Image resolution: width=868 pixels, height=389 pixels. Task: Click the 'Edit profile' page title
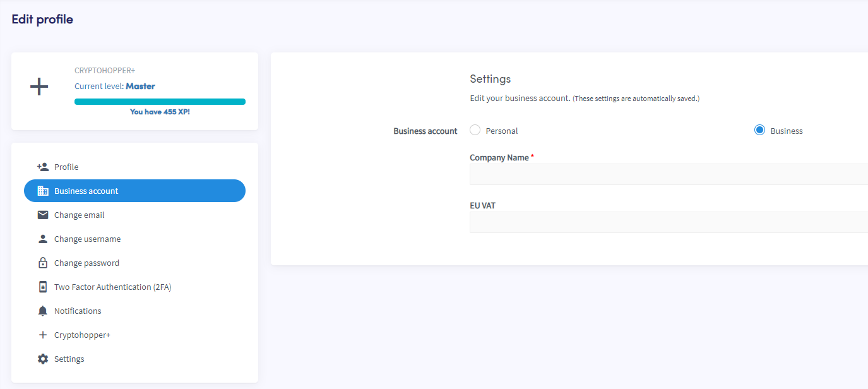(42, 20)
